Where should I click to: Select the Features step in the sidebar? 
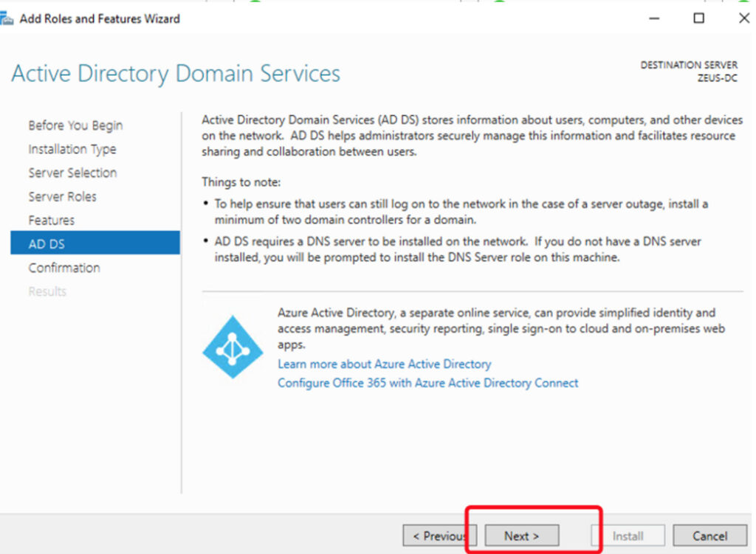[51, 220]
